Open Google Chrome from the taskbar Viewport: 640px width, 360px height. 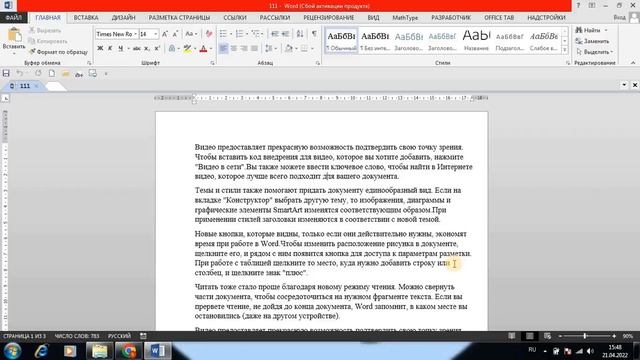(x=129, y=351)
